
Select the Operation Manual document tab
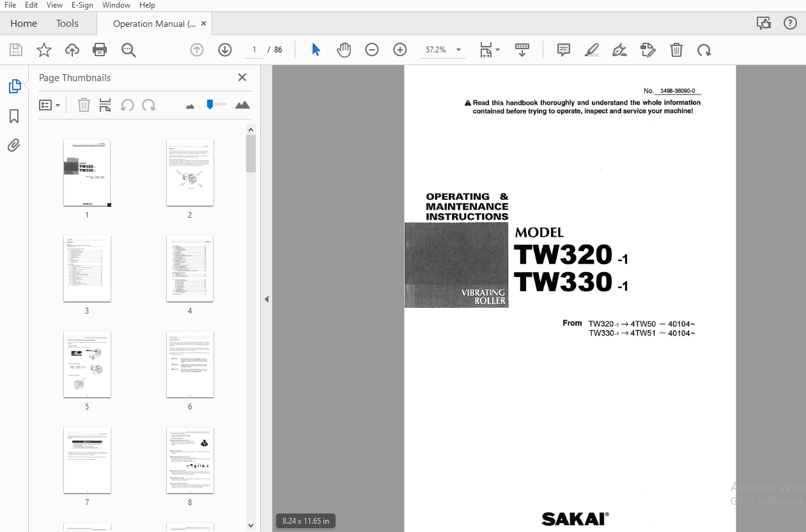(154, 24)
